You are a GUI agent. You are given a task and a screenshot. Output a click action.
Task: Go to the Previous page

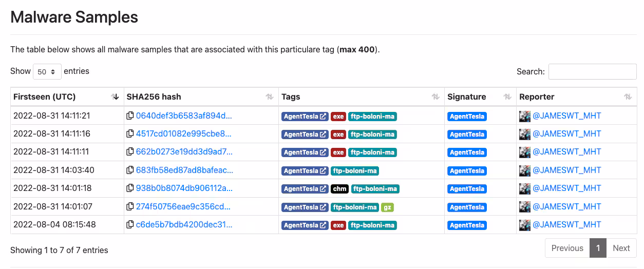pyautogui.click(x=567, y=248)
